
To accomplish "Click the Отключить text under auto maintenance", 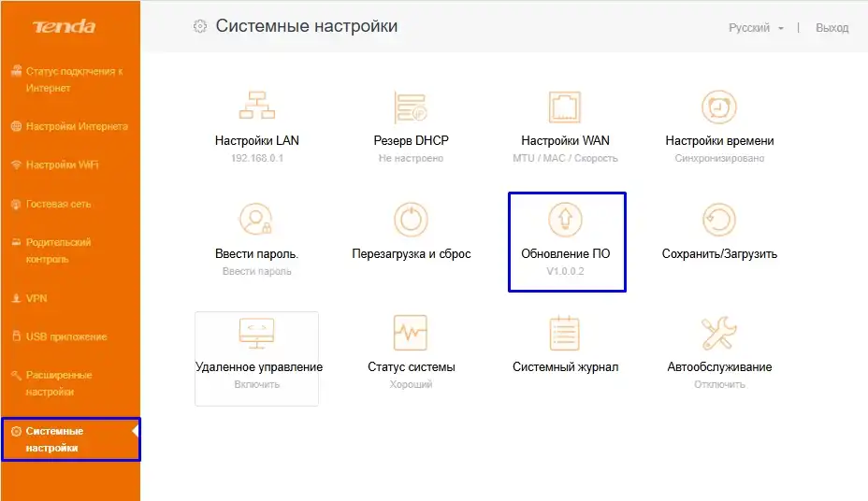I will point(719,384).
